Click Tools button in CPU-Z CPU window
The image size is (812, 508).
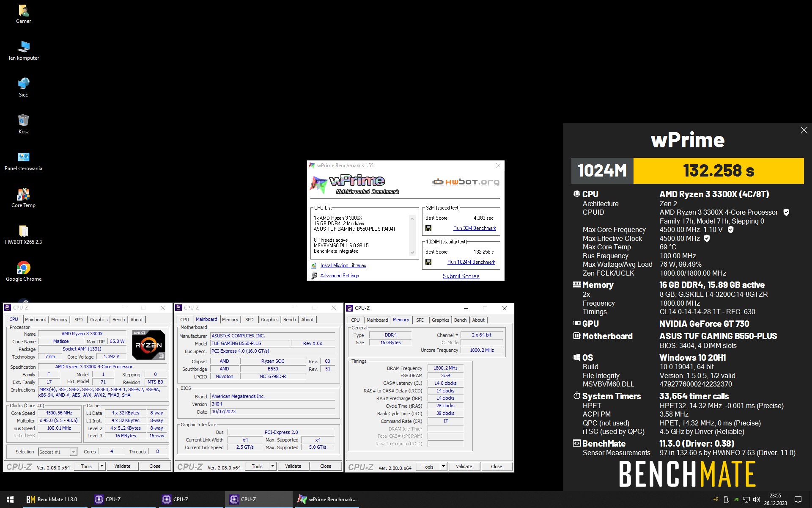(x=86, y=466)
